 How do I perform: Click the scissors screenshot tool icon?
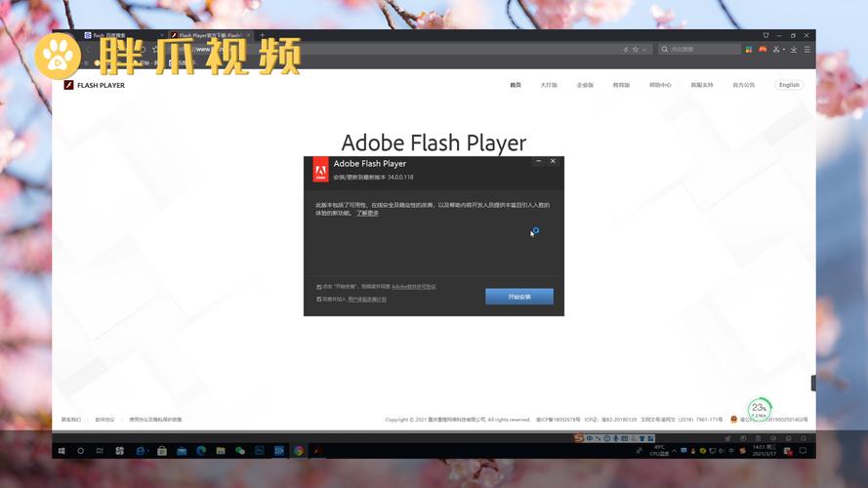coord(776,49)
